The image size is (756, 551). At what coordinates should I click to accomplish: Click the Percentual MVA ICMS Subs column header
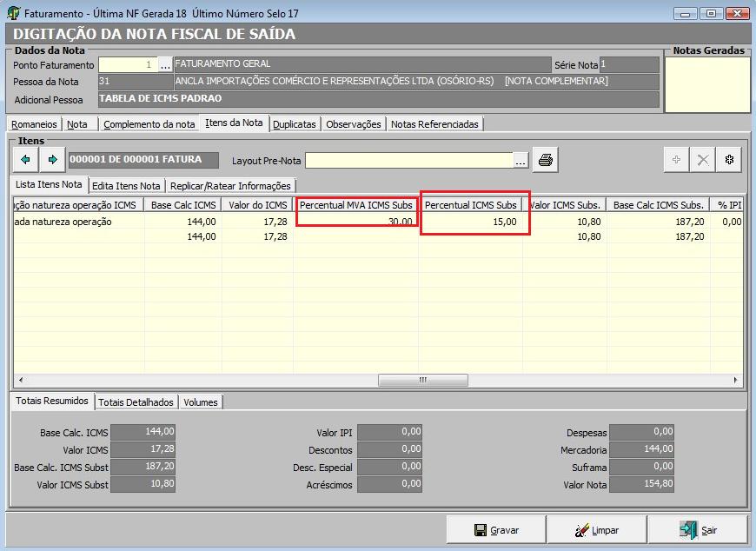pos(356,205)
